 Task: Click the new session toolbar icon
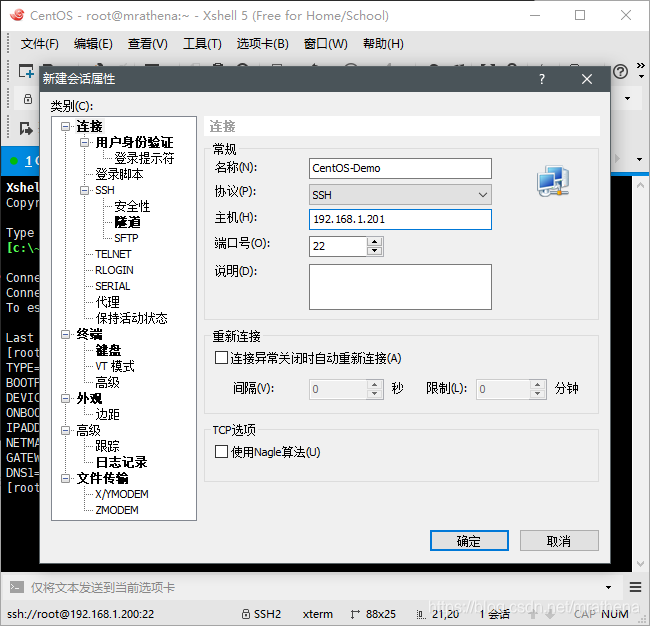(x=26, y=71)
